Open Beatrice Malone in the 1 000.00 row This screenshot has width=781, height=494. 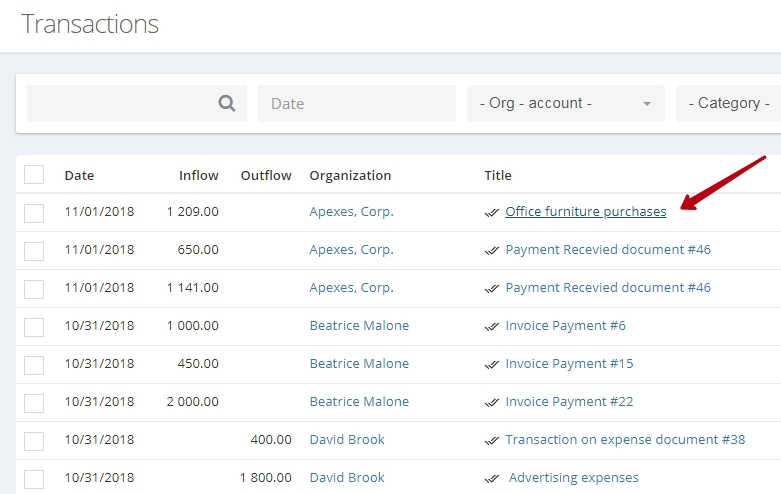(359, 326)
